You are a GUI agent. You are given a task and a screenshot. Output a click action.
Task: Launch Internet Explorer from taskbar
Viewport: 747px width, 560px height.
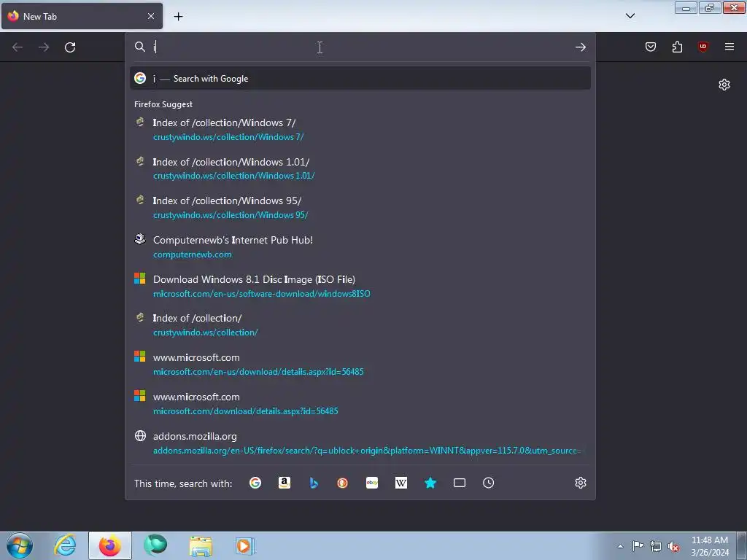pos(65,545)
